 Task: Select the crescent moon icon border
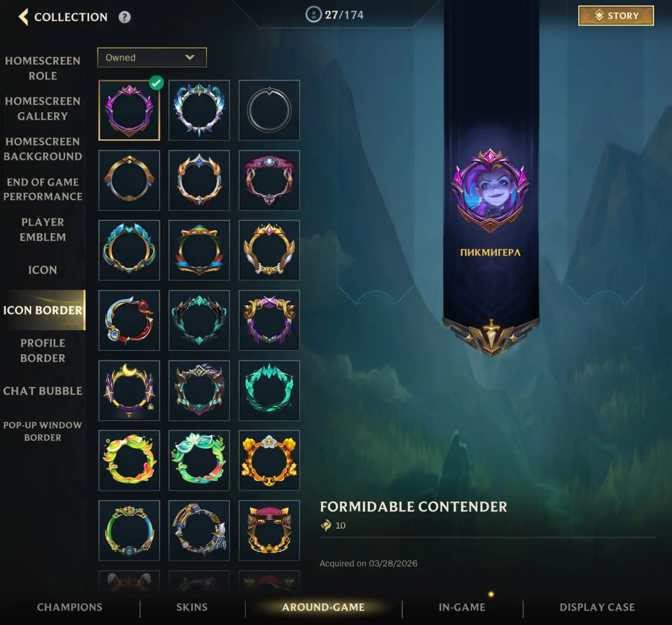tap(129, 390)
